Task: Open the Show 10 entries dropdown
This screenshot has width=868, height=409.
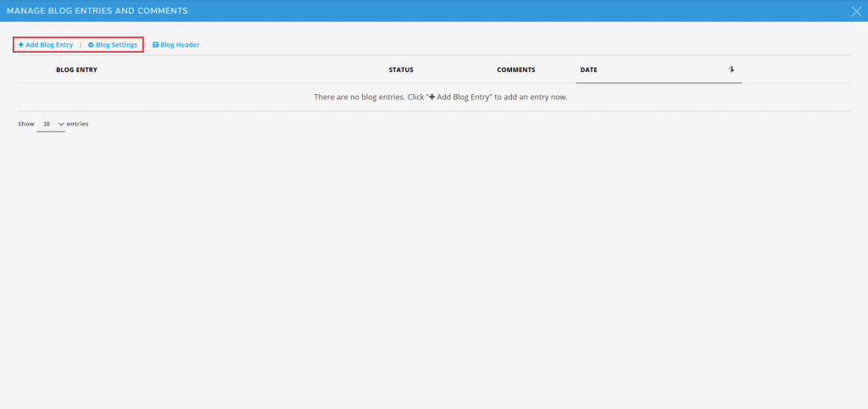Action: (x=51, y=124)
